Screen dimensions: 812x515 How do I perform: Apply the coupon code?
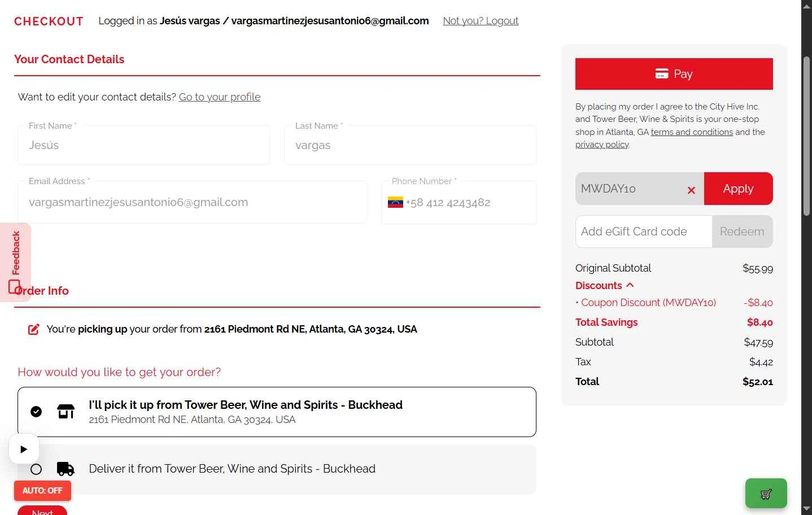[738, 189]
